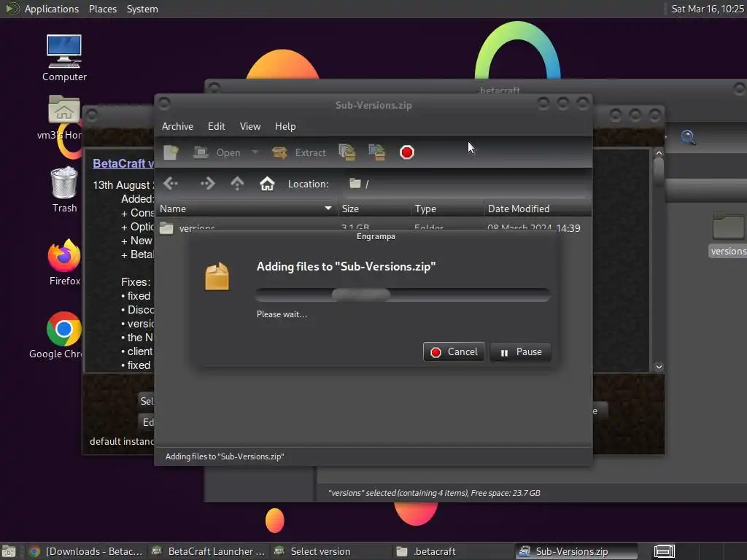This screenshot has width=747, height=560.
Task: Click the search magnifier icon in .betacraft window
Action: tap(688, 138)
